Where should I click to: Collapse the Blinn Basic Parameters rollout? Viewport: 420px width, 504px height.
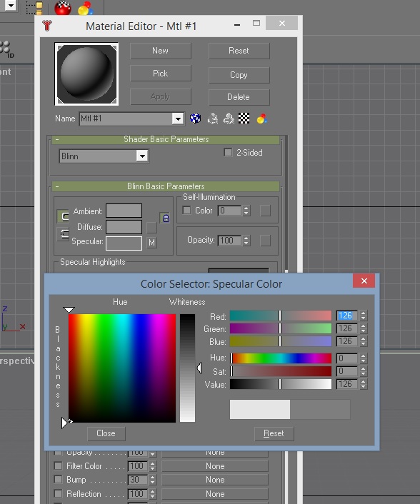[x=166, y=186]
